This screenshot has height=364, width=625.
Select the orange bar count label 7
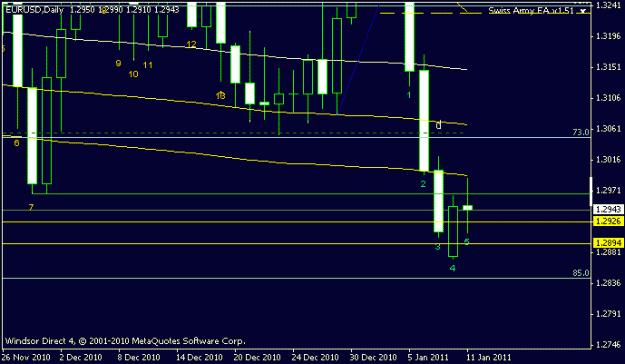click(31, 207)
